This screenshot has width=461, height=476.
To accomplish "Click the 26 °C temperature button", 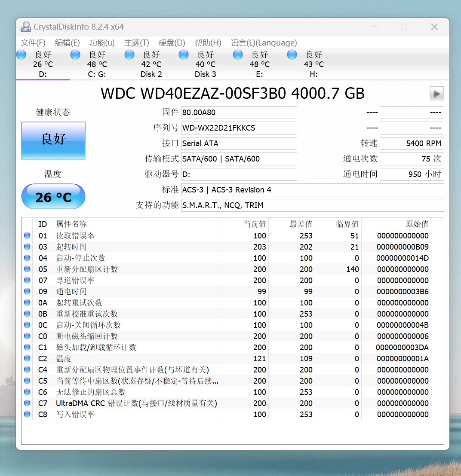I will tap(53, 196).
